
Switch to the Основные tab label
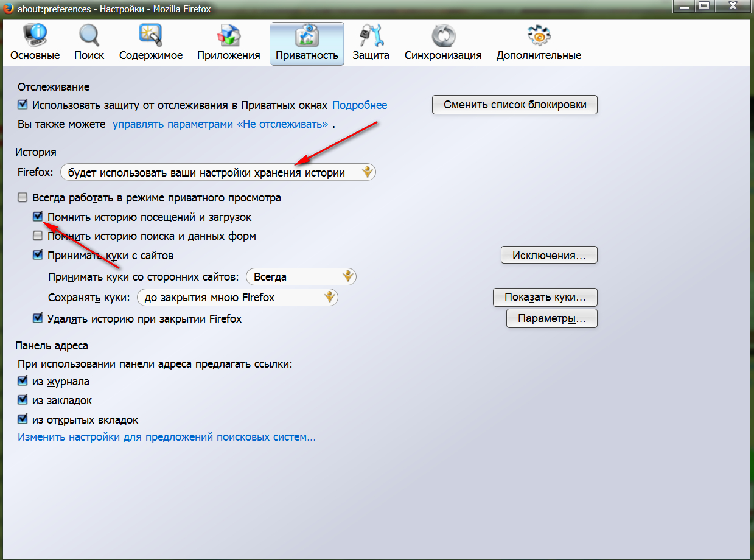(x=35, y=55)
